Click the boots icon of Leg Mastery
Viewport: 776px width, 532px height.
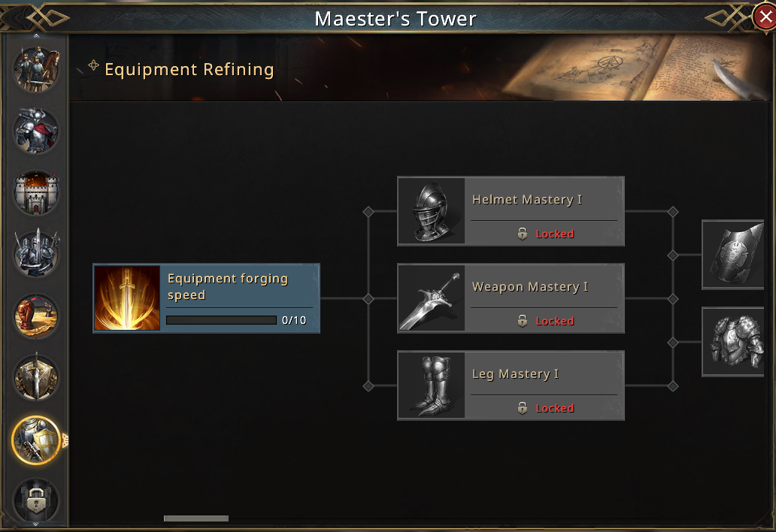[432, 385]
